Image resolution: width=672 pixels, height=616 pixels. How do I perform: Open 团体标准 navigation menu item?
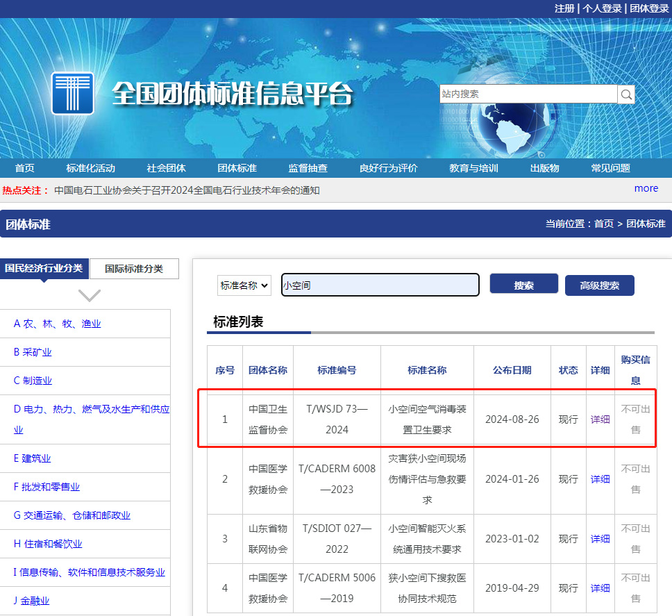(x=237, y=168)
